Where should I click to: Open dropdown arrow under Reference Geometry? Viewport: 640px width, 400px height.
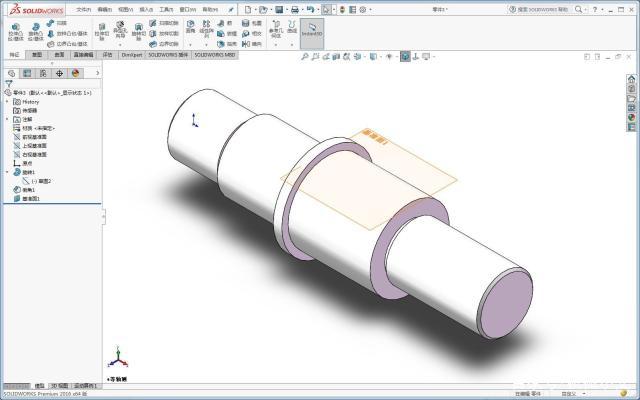click(276, 44)
